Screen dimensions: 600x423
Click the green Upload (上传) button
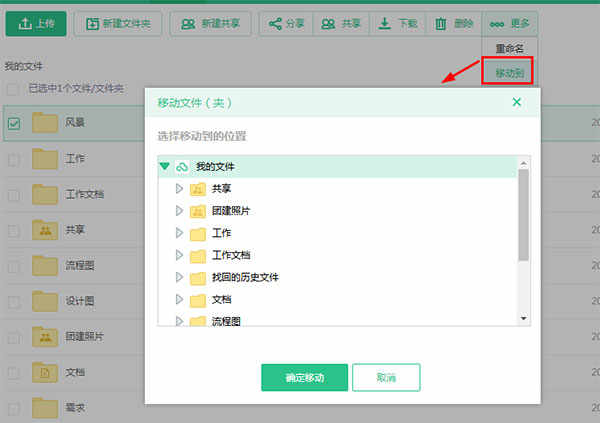click(x=34, y=24)
